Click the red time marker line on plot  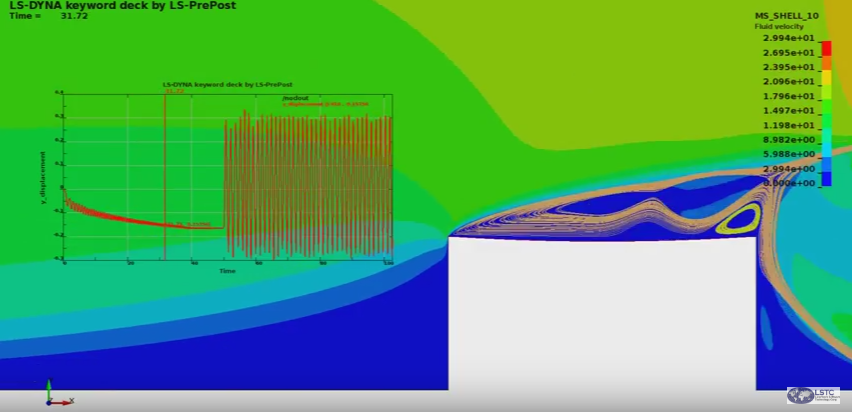[165, 170]
